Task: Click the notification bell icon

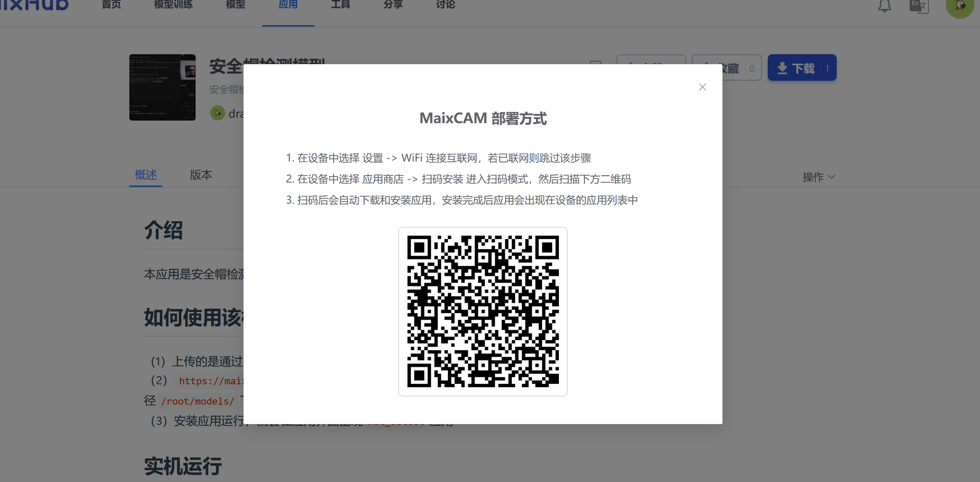Action: coord(885,5)
